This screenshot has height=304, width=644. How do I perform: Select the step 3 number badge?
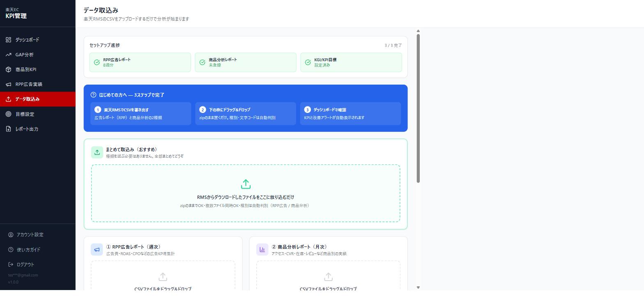click(x=307, y=110)
